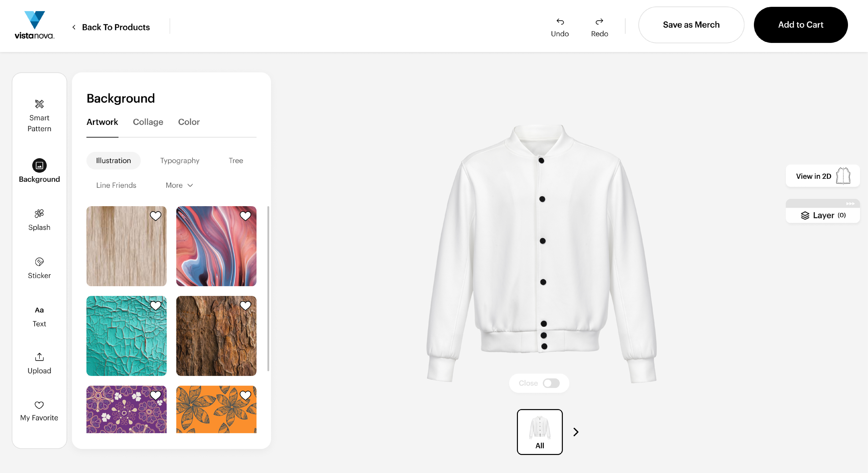Select the Text tool
Viewport: 868px width, 473px height.
pos(39,316)
